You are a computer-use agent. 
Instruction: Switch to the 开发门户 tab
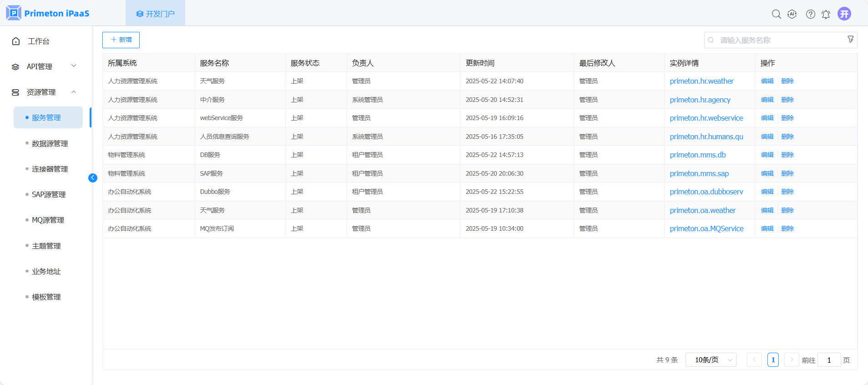(x=155, y=14)
